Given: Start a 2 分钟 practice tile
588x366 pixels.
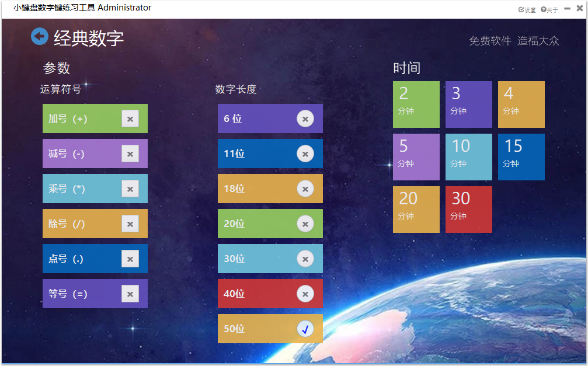Looking at the screenshot, I should coord(416,104).
